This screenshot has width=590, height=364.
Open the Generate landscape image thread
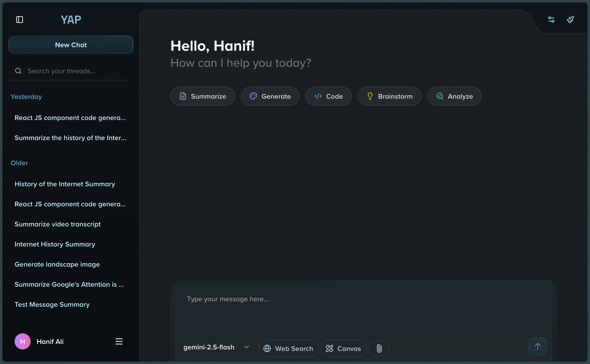coord(57,264)
